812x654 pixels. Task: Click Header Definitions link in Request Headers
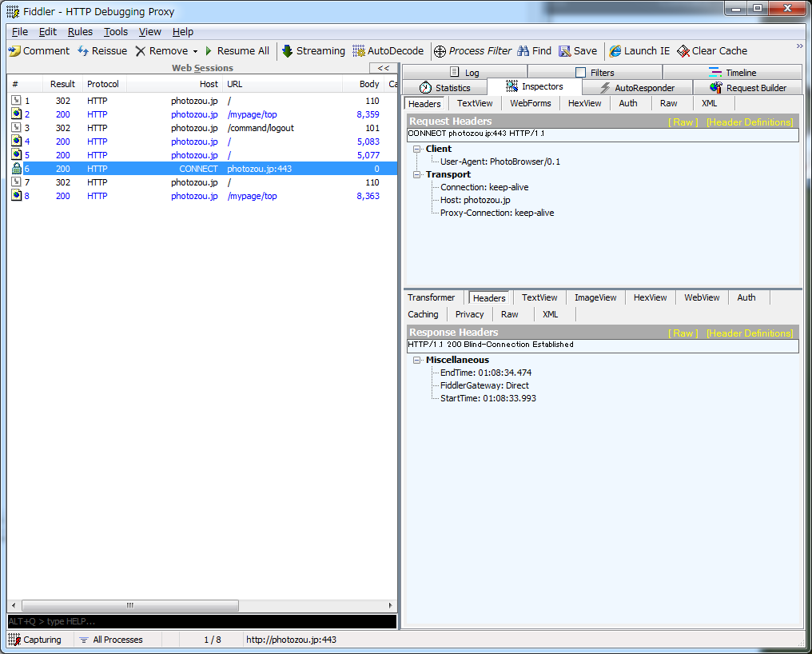point(750,122)
